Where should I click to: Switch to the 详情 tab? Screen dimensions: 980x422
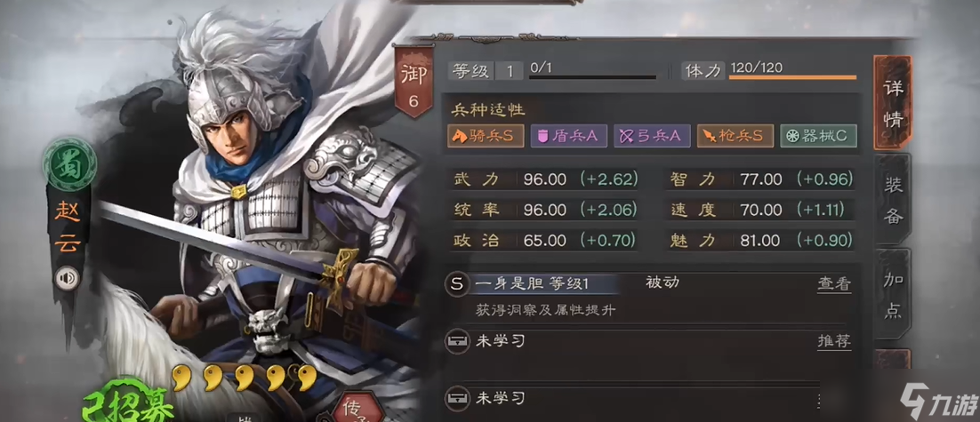point(893,103)
